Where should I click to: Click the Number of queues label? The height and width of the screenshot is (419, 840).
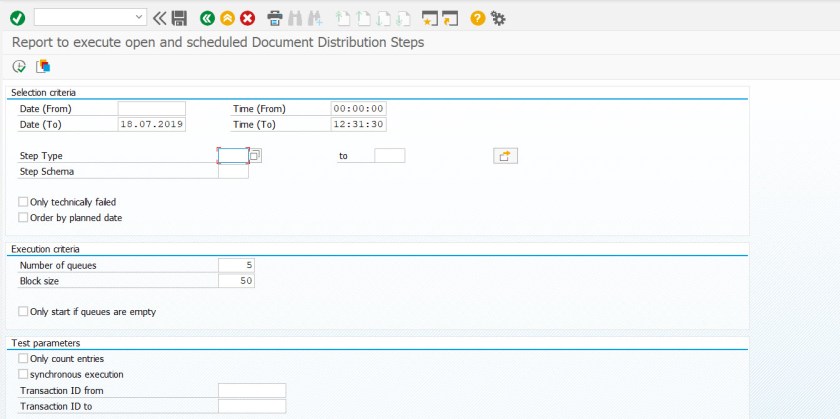(x=58, y=265)
